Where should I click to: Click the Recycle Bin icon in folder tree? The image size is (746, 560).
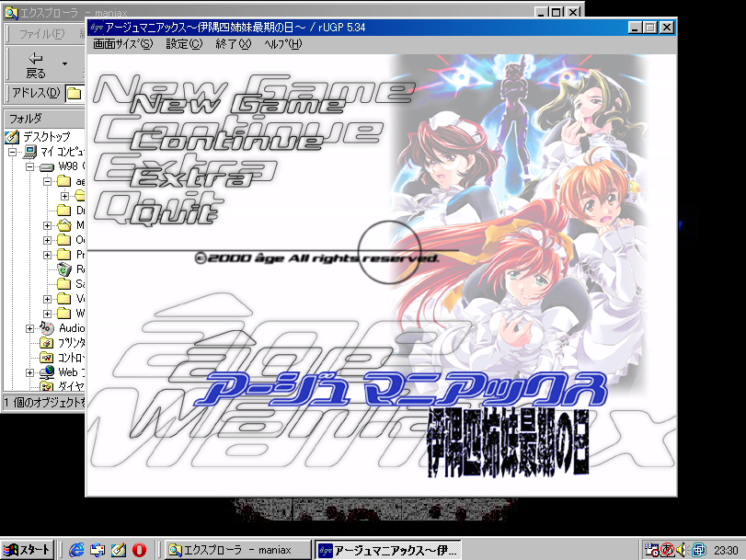[63, 269]
